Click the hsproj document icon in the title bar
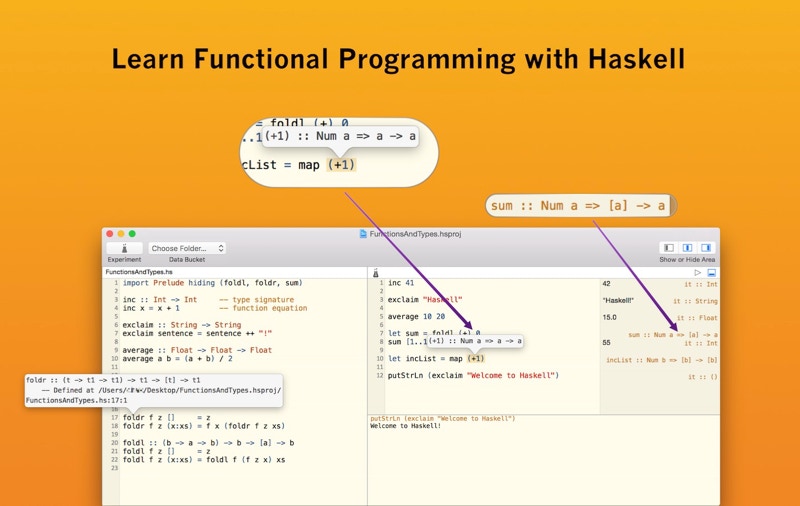Screen dimensions: 800x506 point(363,234)
